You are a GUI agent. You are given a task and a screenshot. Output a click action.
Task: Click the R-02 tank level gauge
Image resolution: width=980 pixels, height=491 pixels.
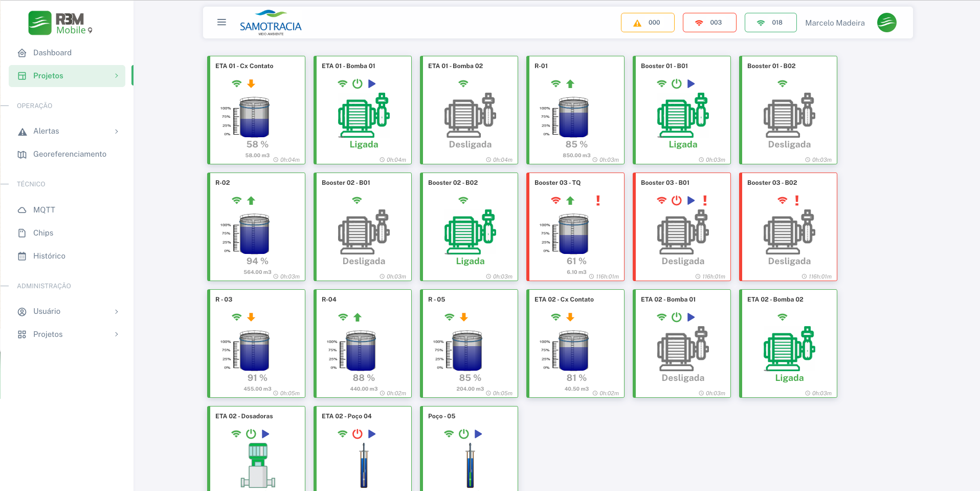pyautogui.click(x=254, y=234)
